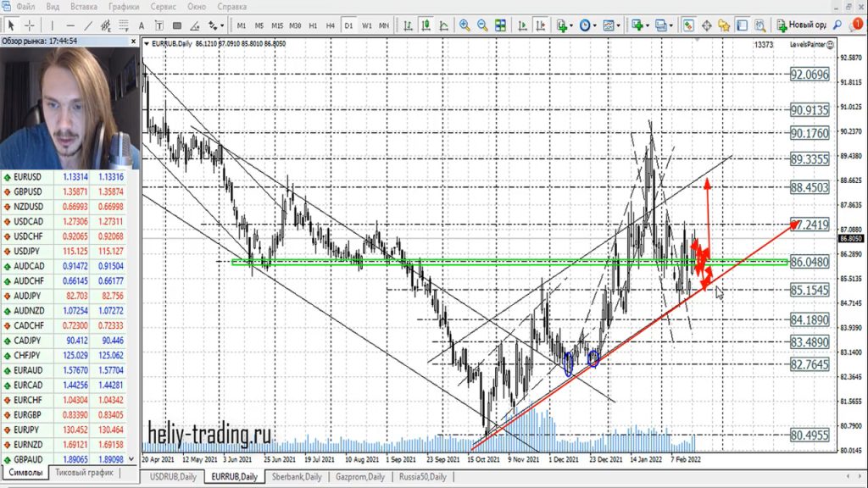Expand the indicators list dropdown arrow
Viewport: 868px width, 488px height.
572,25
